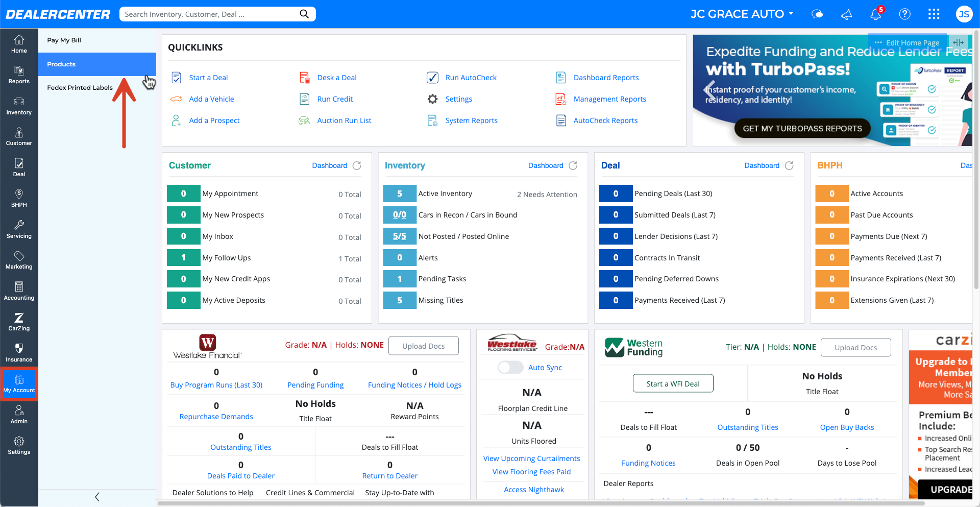Viewport: 980px width, 507px height.
Task: Show previous banner slide
Action: (709, 90)
